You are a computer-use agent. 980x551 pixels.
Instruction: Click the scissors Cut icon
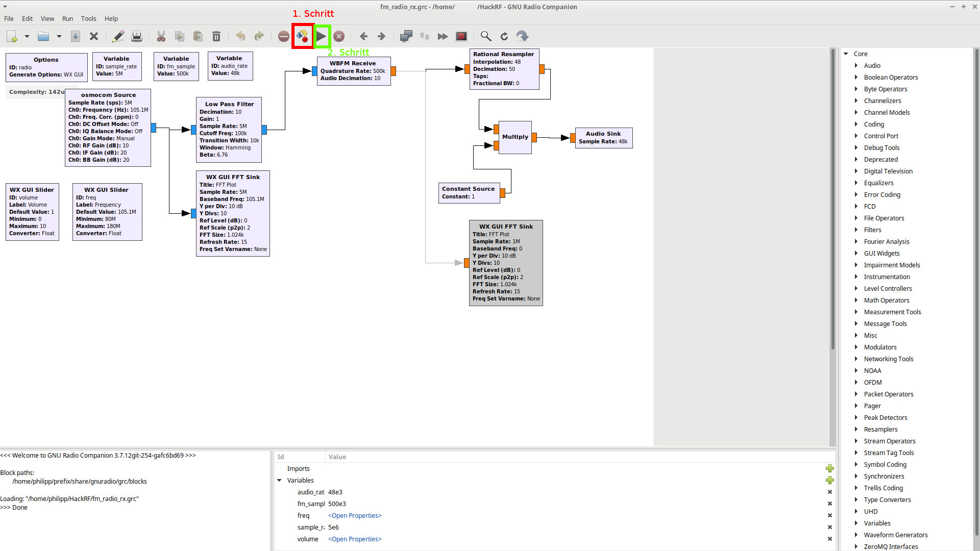click(161, 36)
